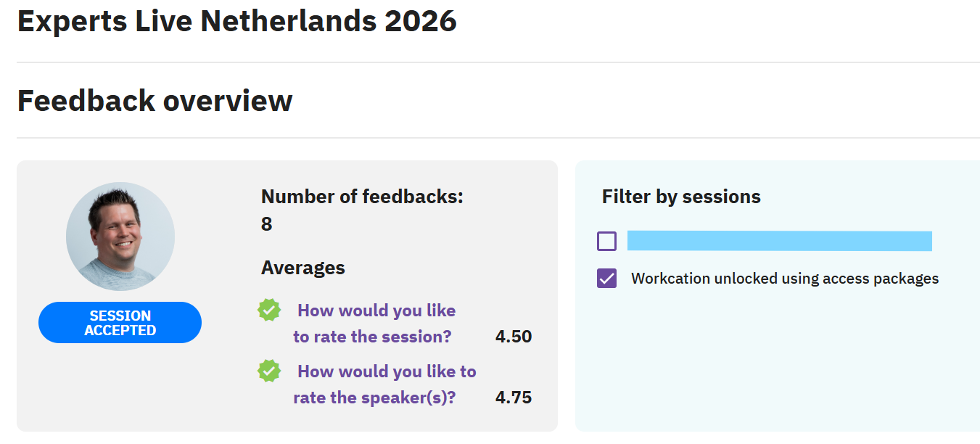The image size is (980, 444).
Task: Click the Averages heading
Action: 303,268
